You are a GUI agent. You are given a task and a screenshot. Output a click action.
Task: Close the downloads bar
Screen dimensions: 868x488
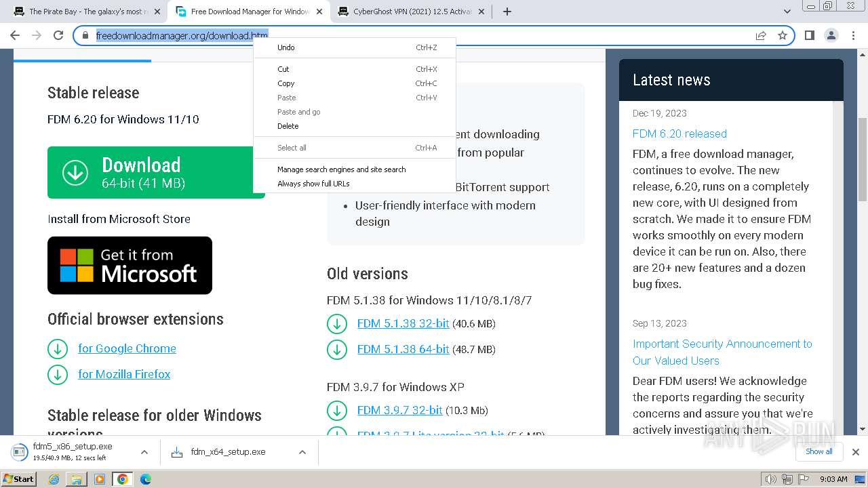856,452
